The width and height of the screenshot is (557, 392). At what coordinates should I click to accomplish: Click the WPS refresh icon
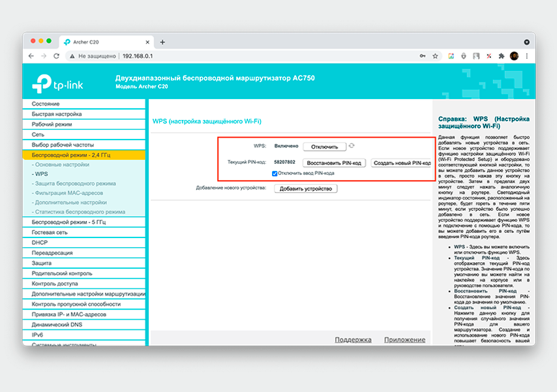[352, 145]
